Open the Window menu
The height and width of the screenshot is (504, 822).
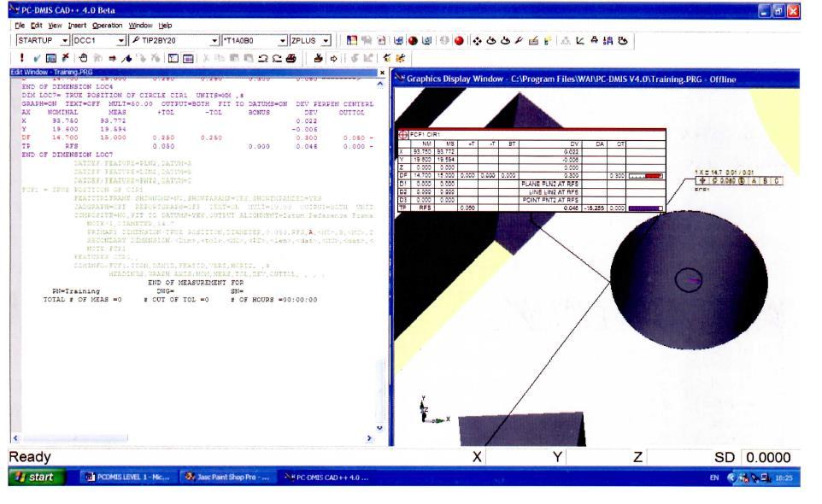(x=140, y=25)
